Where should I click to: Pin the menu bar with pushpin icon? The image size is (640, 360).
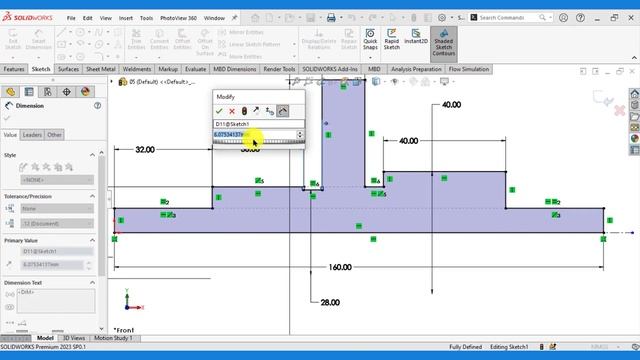click(235, 18)
